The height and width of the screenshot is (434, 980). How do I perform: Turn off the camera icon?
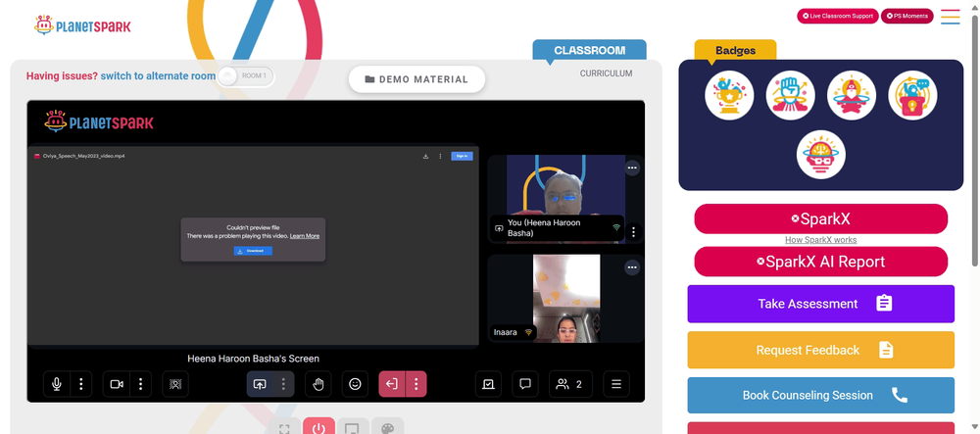click(117, 384)
